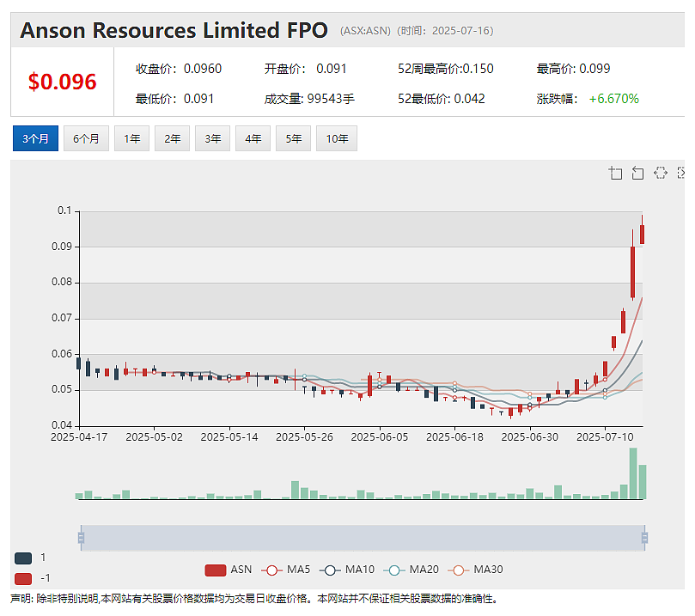Choose the 3年 chart period
This screenshot has height=616, width=695.
click(212, 138)
